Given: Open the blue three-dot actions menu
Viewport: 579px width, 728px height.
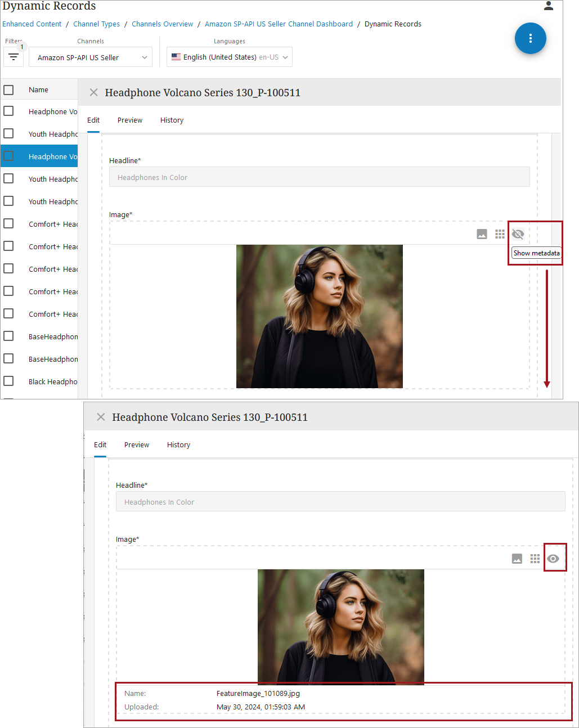Looking at the screenshot, I should [530, 38].
